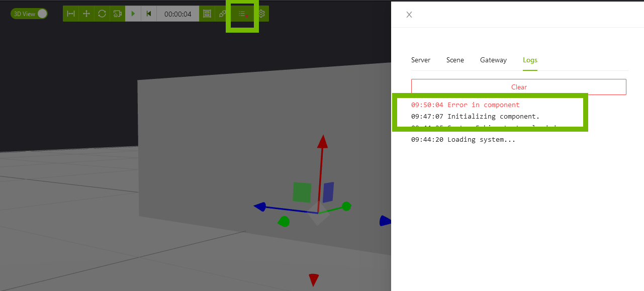
Task: Close the side panel with X
Action: point(409,15)
